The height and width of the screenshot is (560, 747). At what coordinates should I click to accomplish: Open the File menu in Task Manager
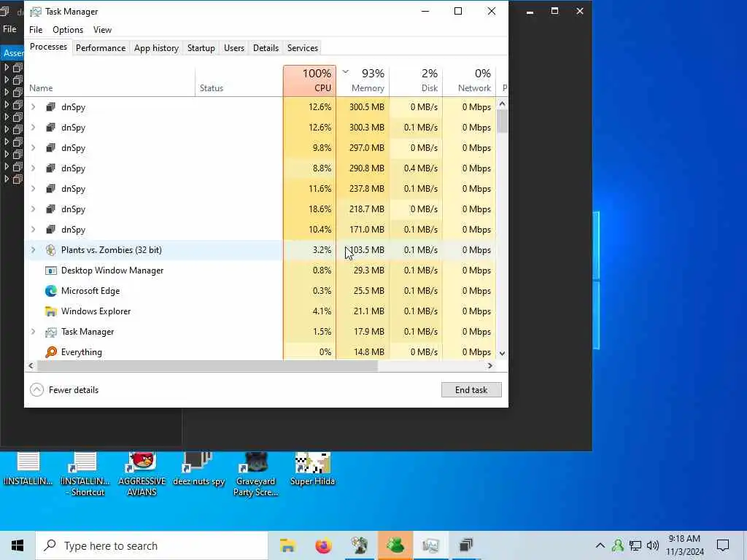pos(36,29)
